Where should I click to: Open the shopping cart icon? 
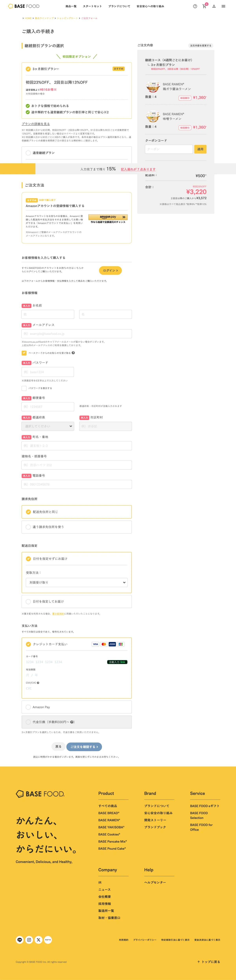pyautogui.click(x=204, y=6)
